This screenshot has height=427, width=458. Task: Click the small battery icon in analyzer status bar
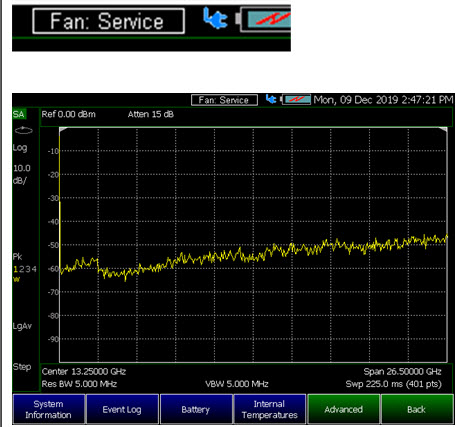pos(296,99)
